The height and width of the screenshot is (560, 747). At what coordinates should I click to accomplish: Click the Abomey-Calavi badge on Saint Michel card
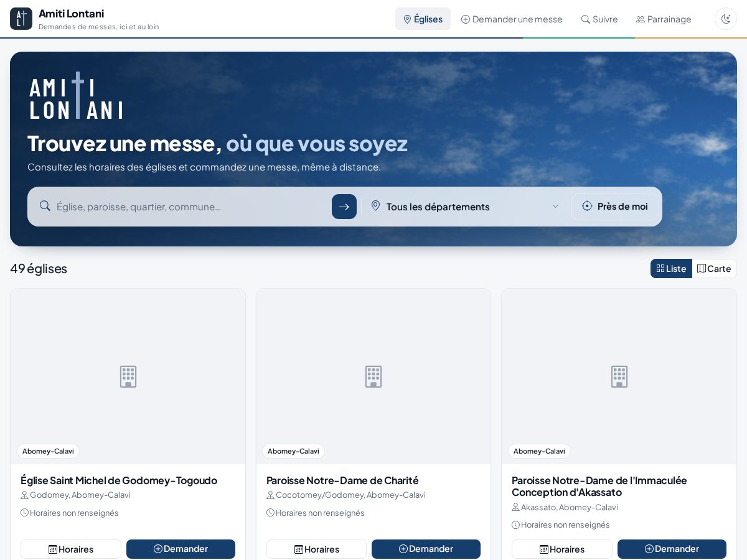click(48, 451)
